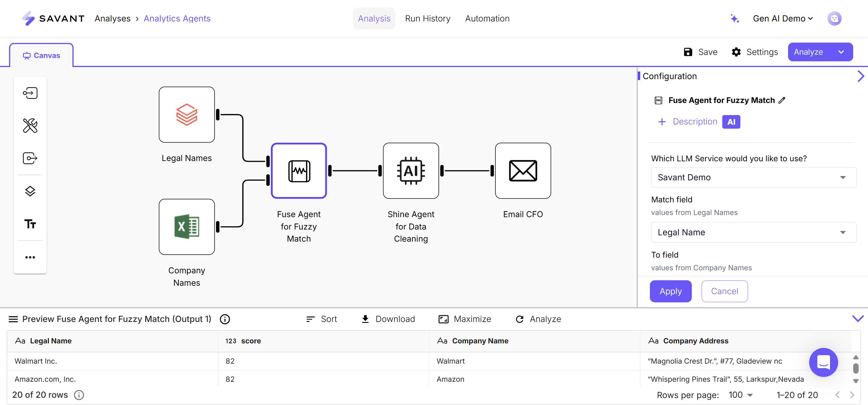Show info icon beside 20 of 20 rows
Viewport: 868px width, 405px height.
pyautogui.click(x=79, y=394)
